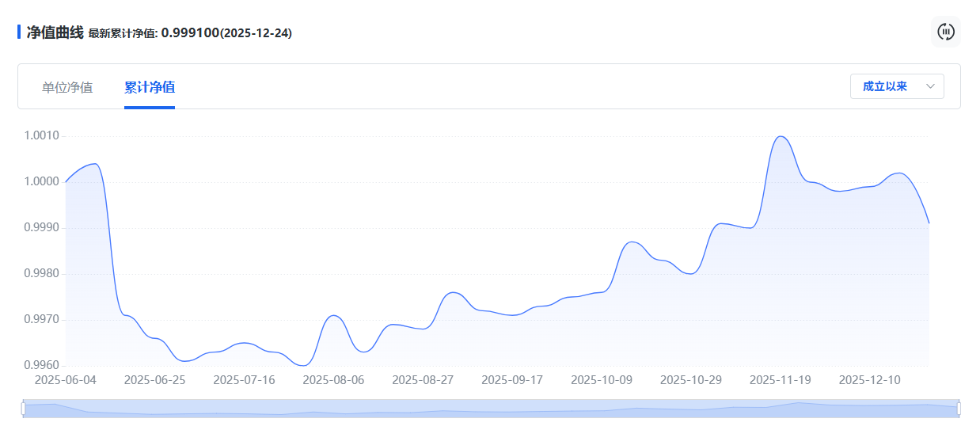Click the middle of the range slider track
The image size is (980, 430).
(x=491, y=409)
